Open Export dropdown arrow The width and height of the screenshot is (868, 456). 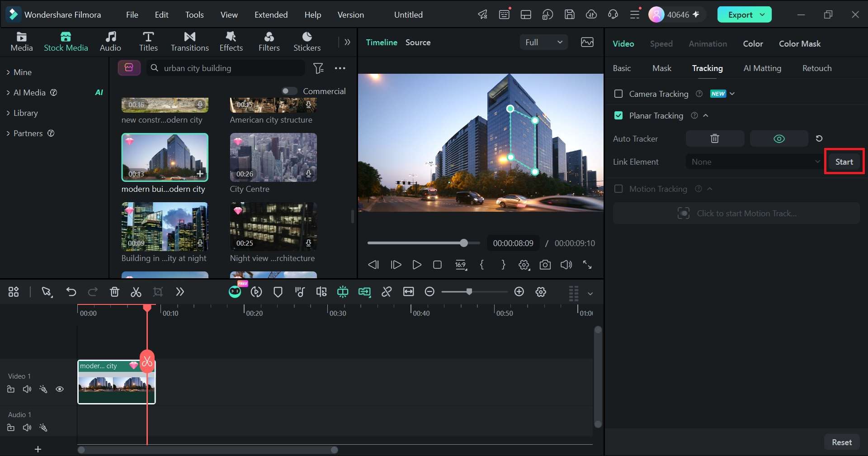click(x=763, y=14)
